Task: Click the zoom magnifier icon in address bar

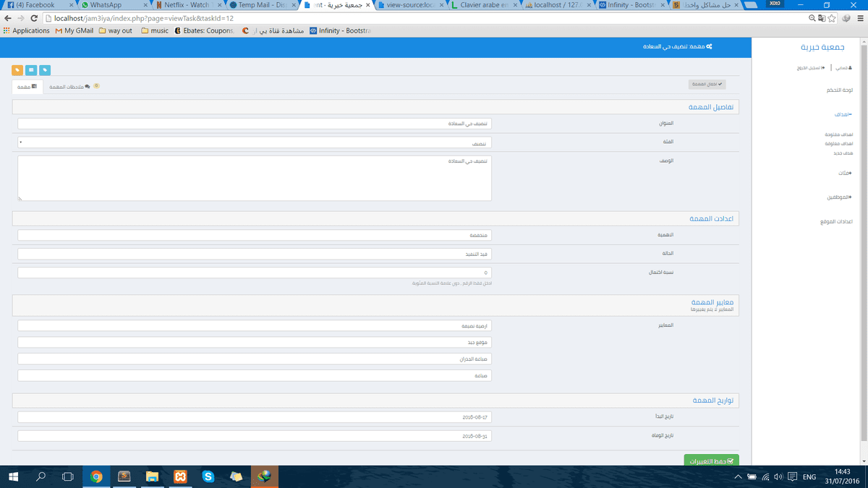Action: pyautogui.click(x=812, y=18)
